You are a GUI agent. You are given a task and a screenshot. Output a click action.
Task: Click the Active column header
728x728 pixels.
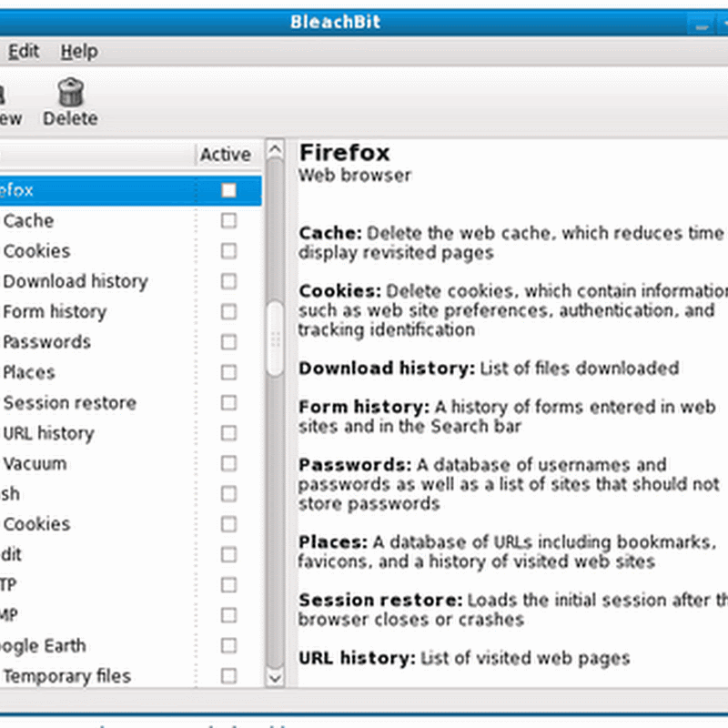click(x=226, y=155)
